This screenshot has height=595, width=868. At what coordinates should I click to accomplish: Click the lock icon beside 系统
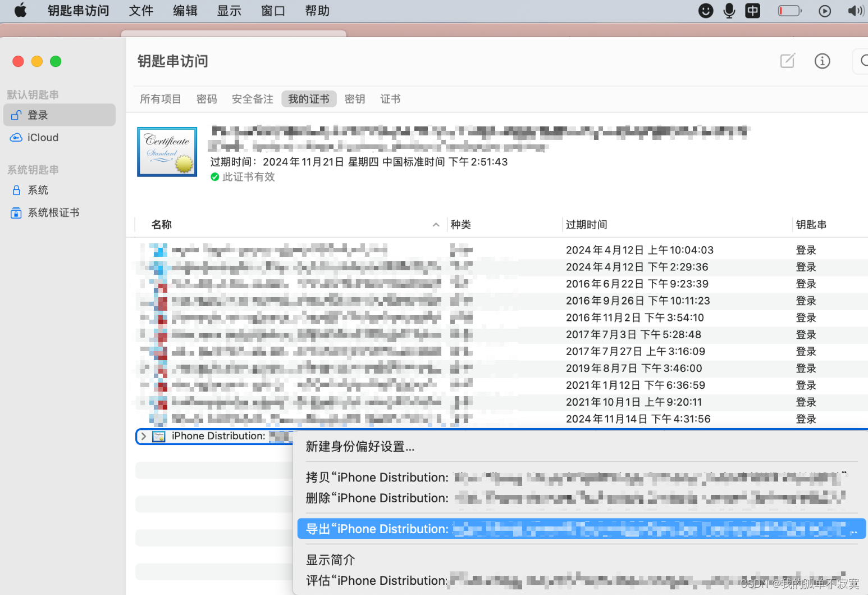pos(16,190)
